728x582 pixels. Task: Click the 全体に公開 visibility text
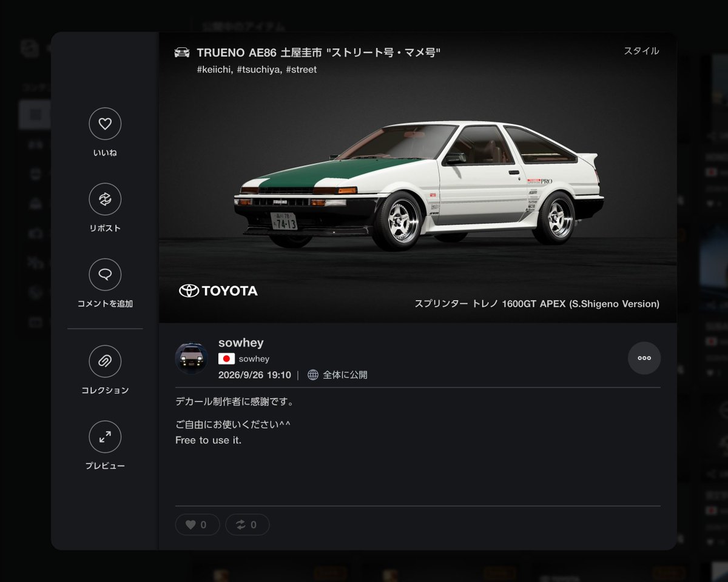click(x=345, y=375)
